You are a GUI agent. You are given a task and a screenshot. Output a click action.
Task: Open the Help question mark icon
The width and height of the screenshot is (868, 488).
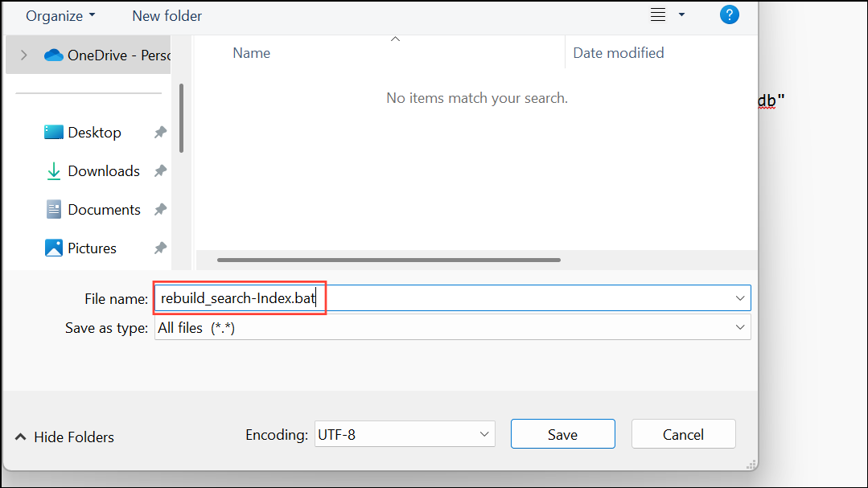[729, 14]
